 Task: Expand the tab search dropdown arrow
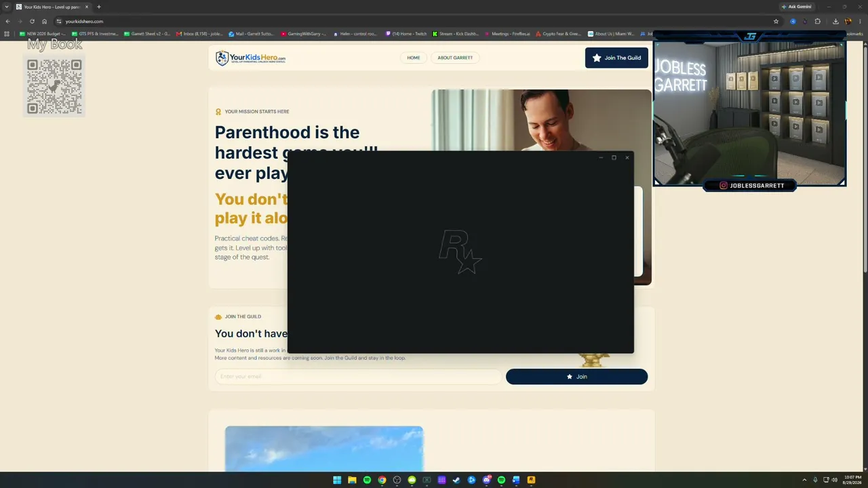click(6, 7)
